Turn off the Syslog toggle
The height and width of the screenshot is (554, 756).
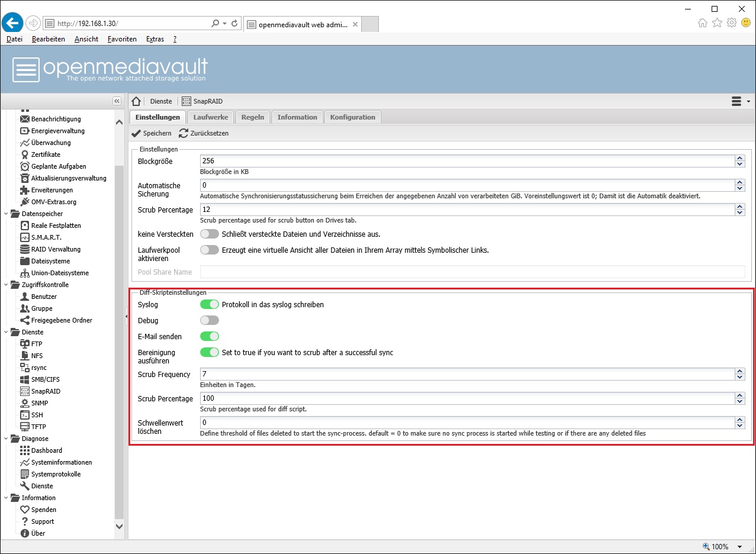(210, 304)
